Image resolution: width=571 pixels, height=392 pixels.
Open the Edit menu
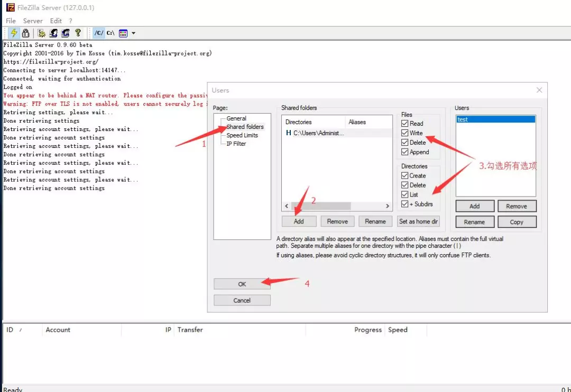click(x=56, y=21)
